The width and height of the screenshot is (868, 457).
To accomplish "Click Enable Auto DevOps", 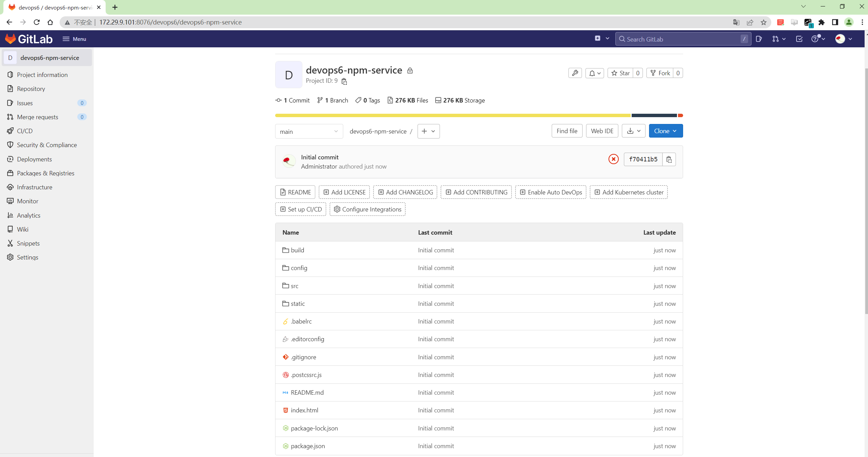I will click(x=551, y=192).
